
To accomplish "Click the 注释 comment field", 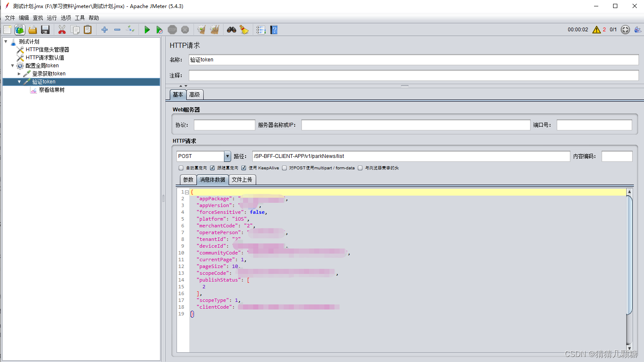I will tap(413, 75).
